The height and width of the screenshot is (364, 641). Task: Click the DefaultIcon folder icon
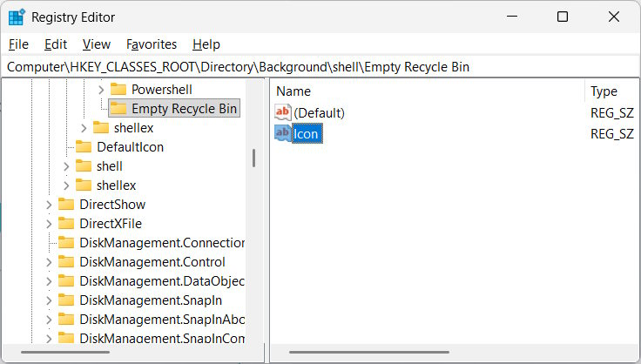coord(84,147)
